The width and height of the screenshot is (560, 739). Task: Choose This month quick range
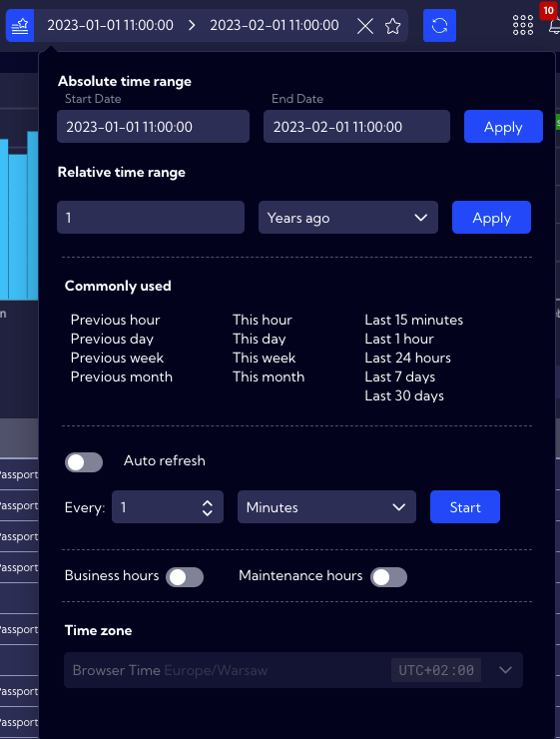click(269, 376)
